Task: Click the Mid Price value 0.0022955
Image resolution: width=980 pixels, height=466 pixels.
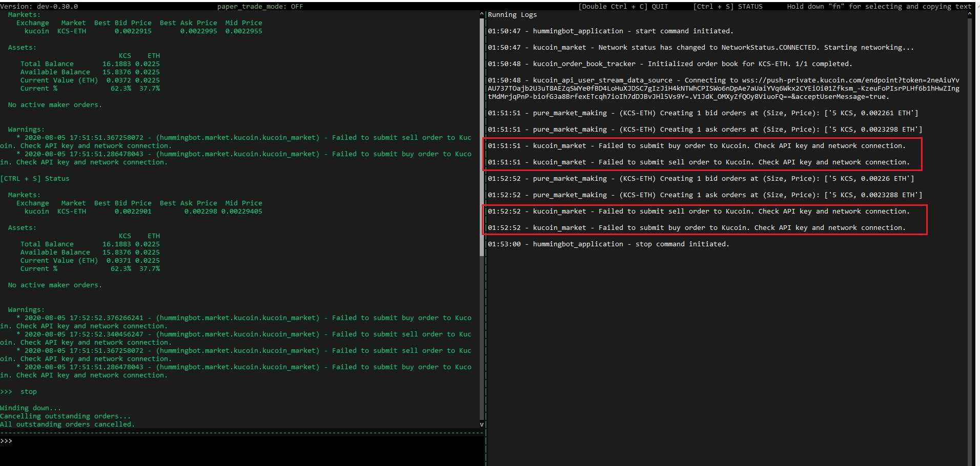Action: (243, 31)
